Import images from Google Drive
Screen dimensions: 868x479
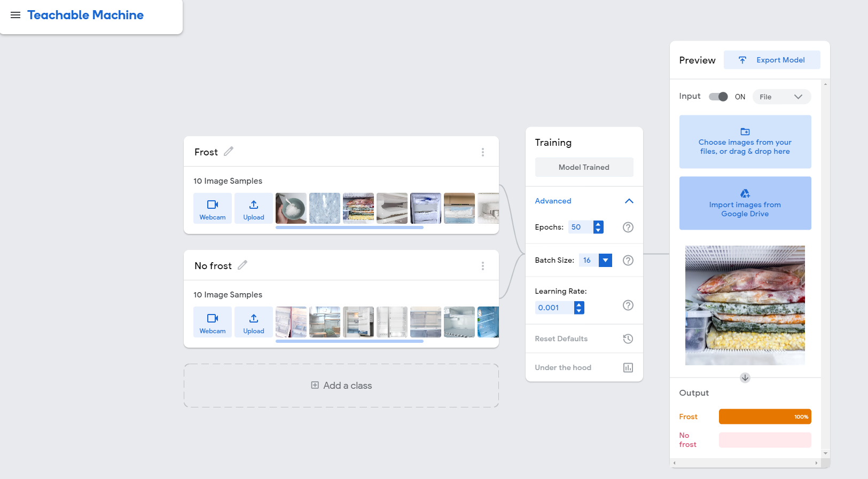[745, 203]
